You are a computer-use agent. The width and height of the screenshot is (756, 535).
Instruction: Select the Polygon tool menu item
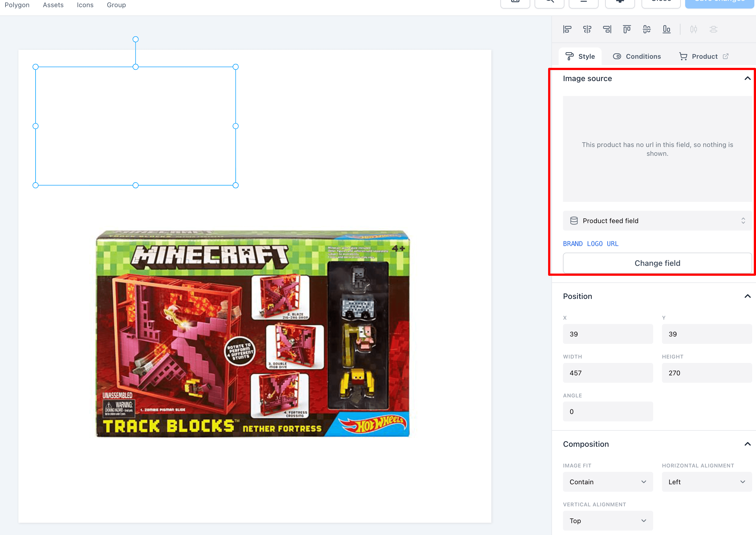pyautogui.click(x=17, y=5)
